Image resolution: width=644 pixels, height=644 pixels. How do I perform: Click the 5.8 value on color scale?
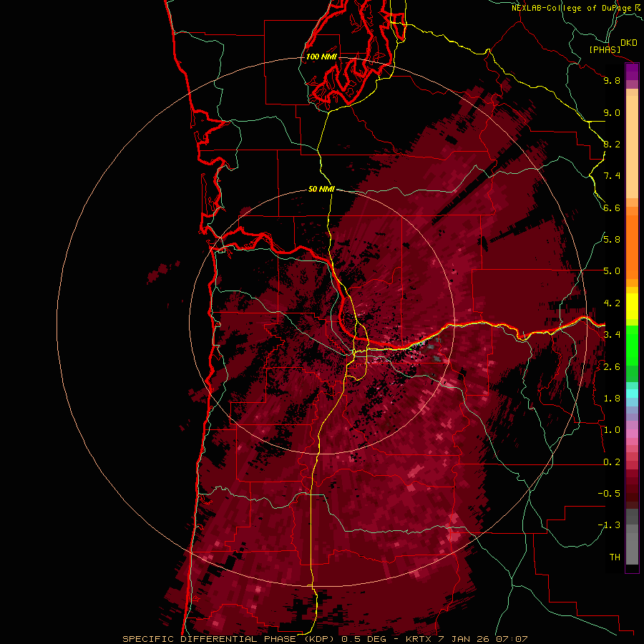tap(612, 240)
